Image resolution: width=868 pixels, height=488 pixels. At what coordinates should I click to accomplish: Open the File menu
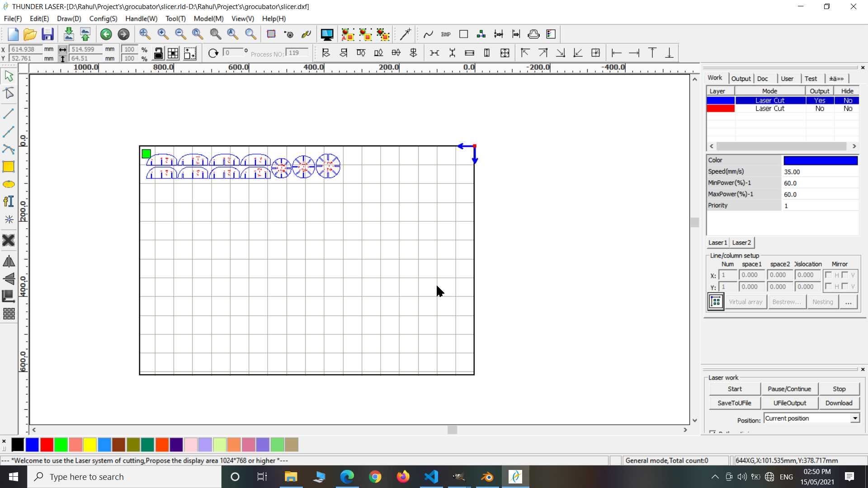tap(13, 19)
